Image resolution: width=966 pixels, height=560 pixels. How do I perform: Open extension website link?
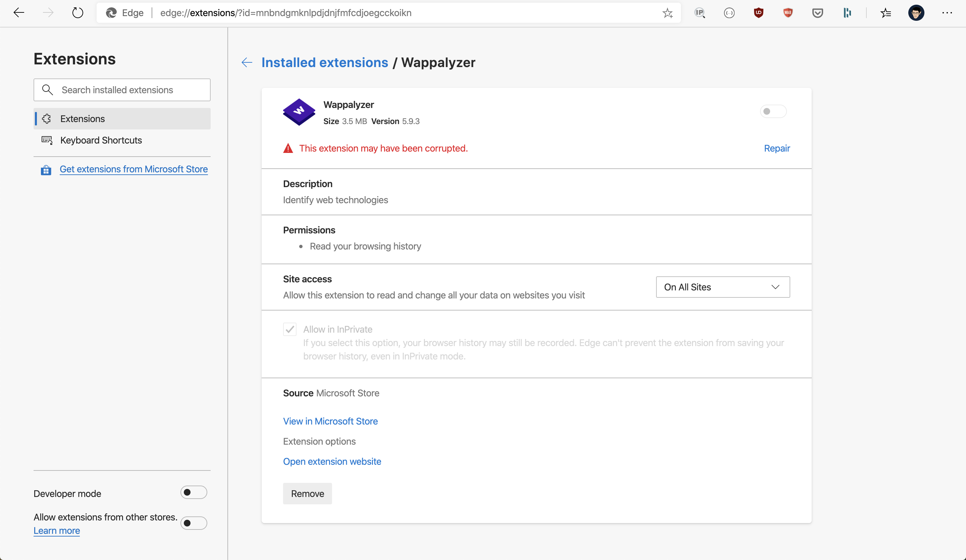332,461
